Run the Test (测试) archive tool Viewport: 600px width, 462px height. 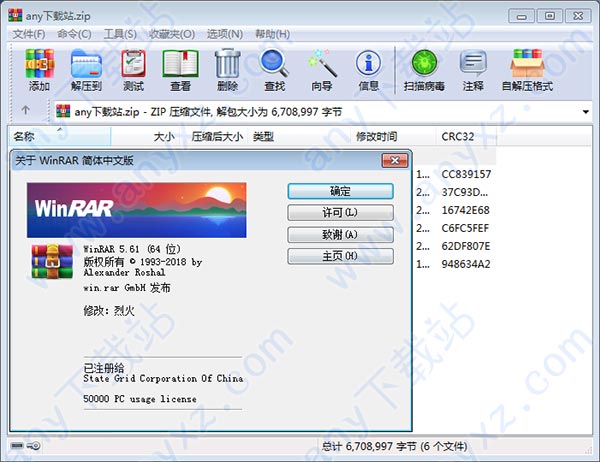pyautogui.click(x=133, y=70)
